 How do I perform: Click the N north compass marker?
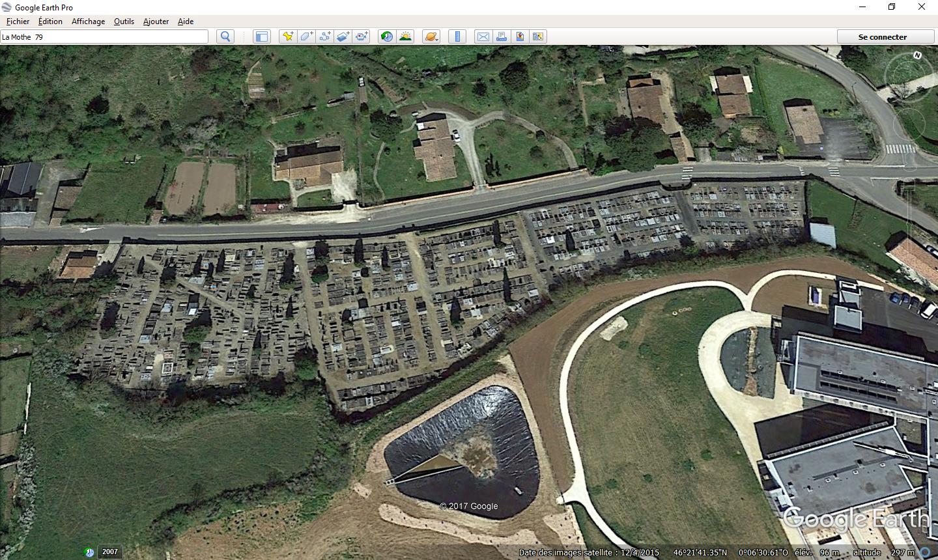coord(917,55)
